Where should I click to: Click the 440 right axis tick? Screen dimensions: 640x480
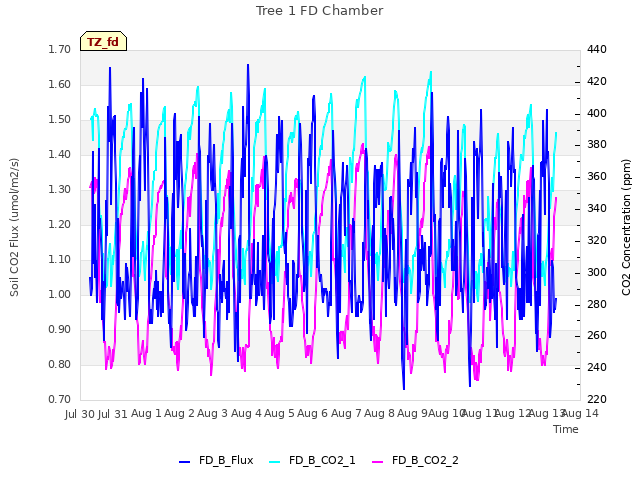(597, 49)
